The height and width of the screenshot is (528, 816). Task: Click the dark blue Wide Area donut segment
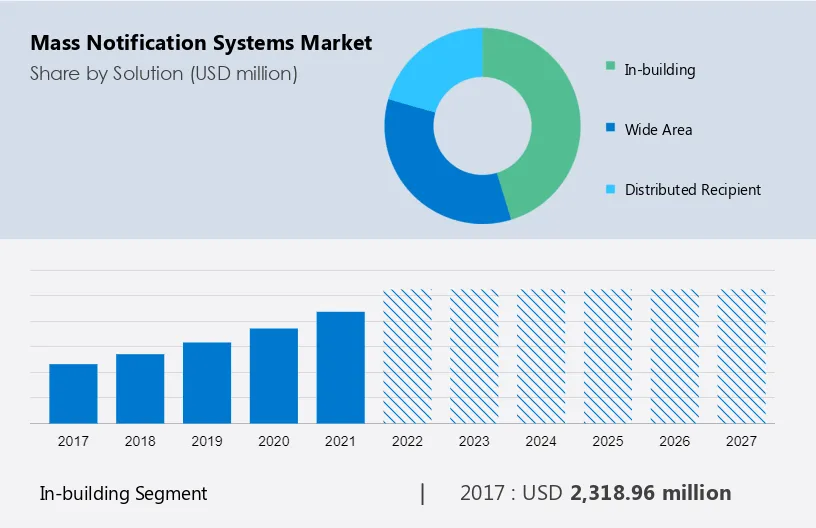point(431,172)
